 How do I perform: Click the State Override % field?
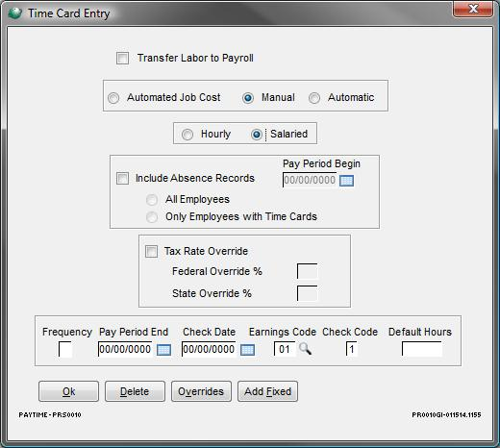307,293
